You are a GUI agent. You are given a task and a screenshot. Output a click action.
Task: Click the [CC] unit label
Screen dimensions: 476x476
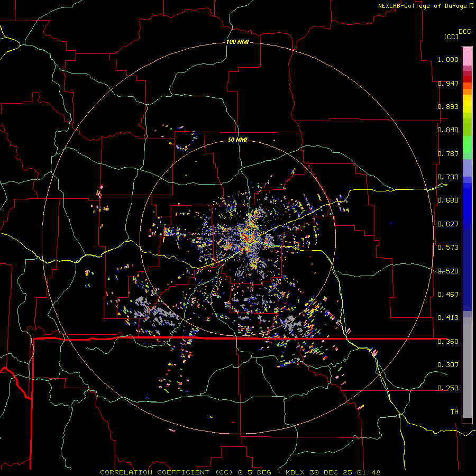click(451, 36)
